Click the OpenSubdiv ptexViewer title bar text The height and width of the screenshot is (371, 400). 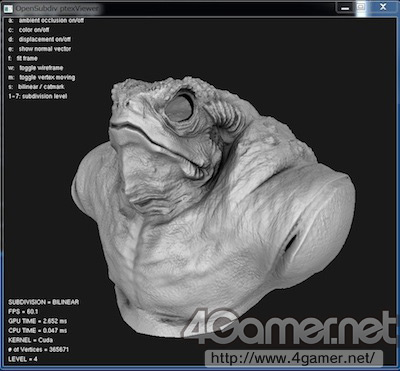coord(57,9)
